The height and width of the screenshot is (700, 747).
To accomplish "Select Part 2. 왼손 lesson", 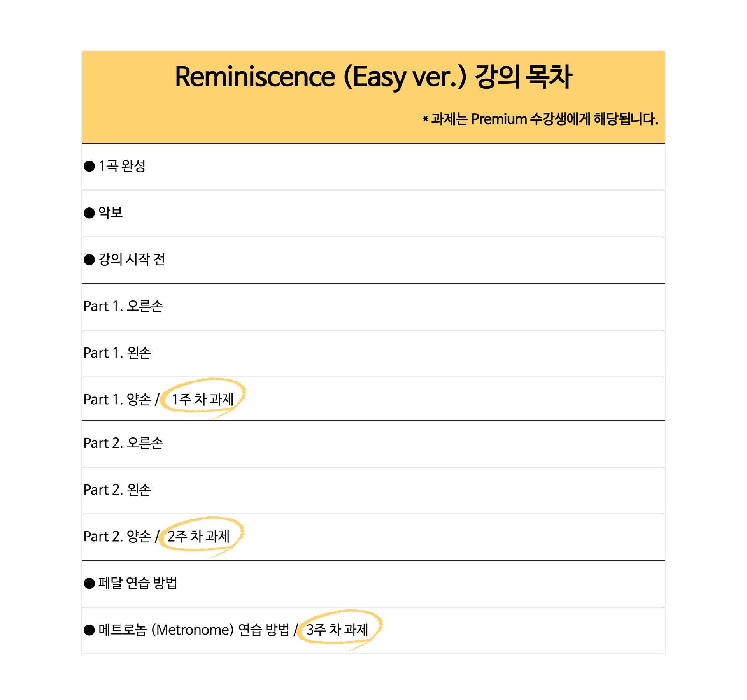I will pos(117,490).
